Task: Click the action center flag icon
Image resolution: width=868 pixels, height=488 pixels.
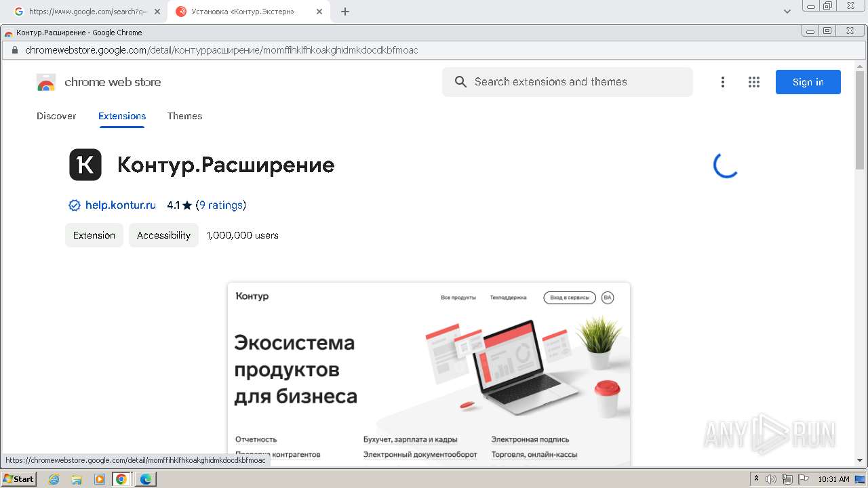Action: click(804, 479)
